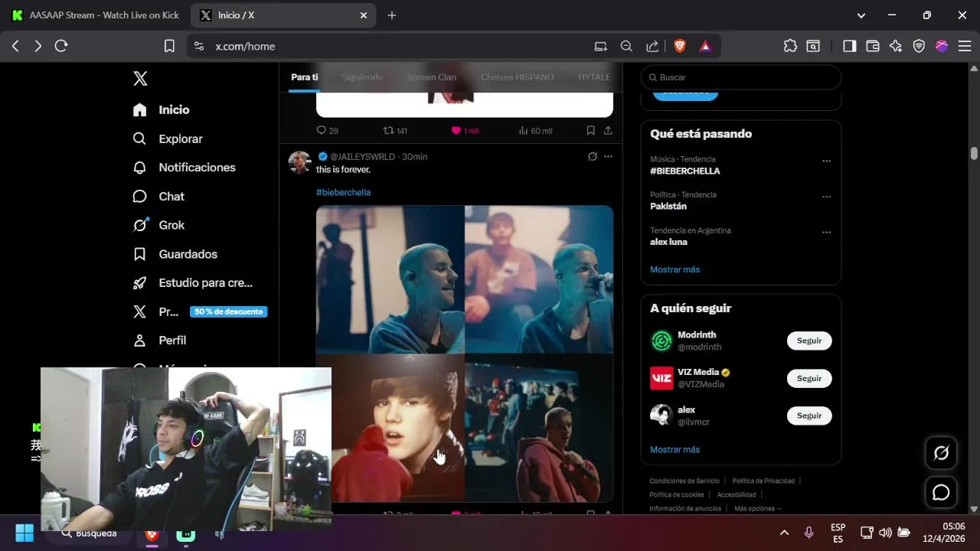Click repost icon showing 141

395,131
